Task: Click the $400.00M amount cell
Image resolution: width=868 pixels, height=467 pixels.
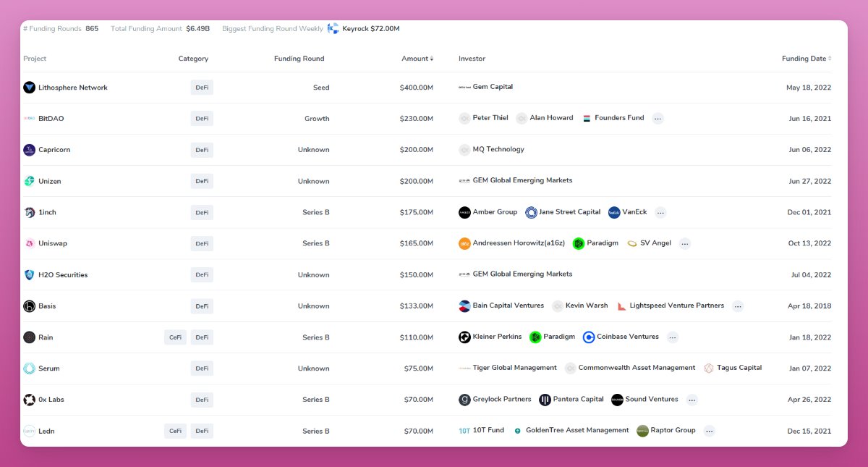Action: tap(416, 88)
